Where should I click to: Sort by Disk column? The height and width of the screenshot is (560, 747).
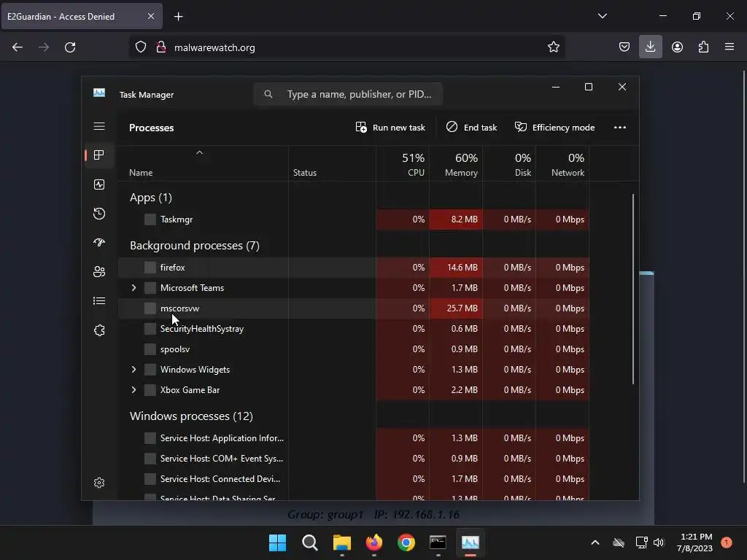click(509, 164)
